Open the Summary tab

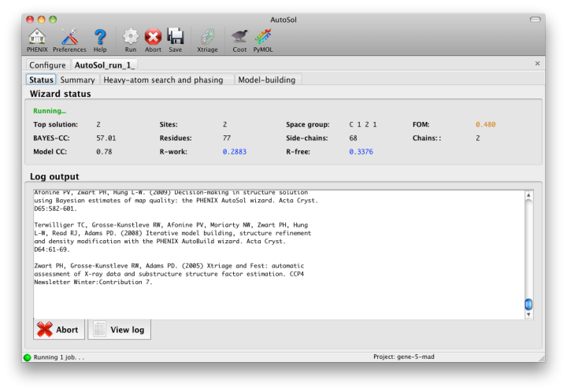tap(77, 80)
